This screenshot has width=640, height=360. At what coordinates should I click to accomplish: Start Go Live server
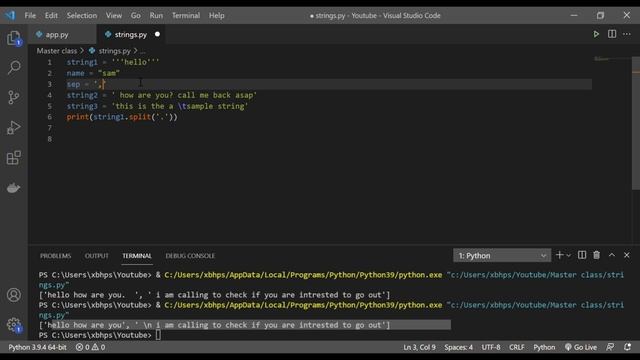point(581,347)
